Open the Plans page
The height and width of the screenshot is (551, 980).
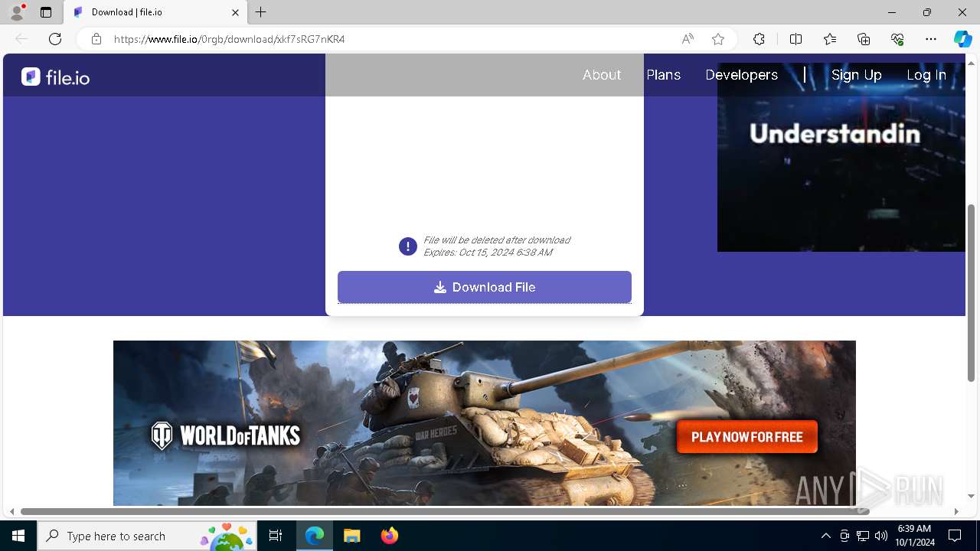[664, 75]
